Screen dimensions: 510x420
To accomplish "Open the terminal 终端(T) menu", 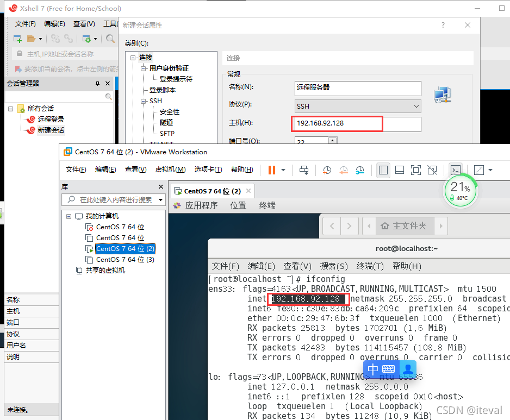I will 370,266.
